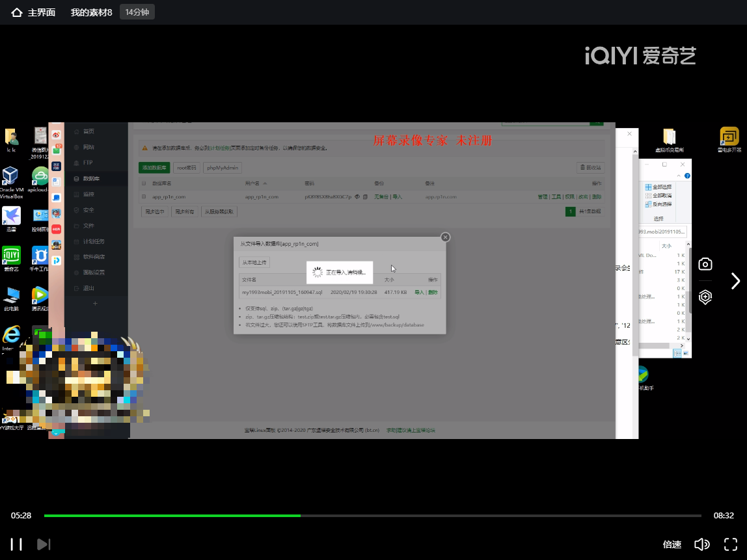Open 首页 in the panel sidebar

[88, 131]
